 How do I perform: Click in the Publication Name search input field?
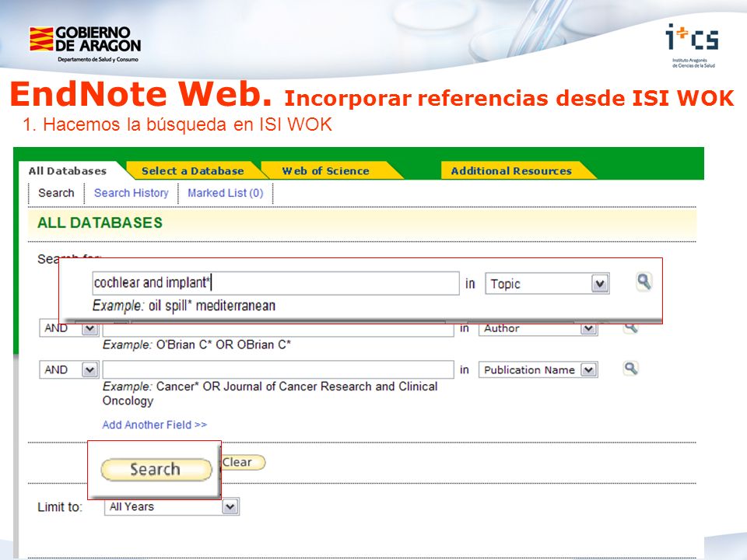click(x=279, y=369)
